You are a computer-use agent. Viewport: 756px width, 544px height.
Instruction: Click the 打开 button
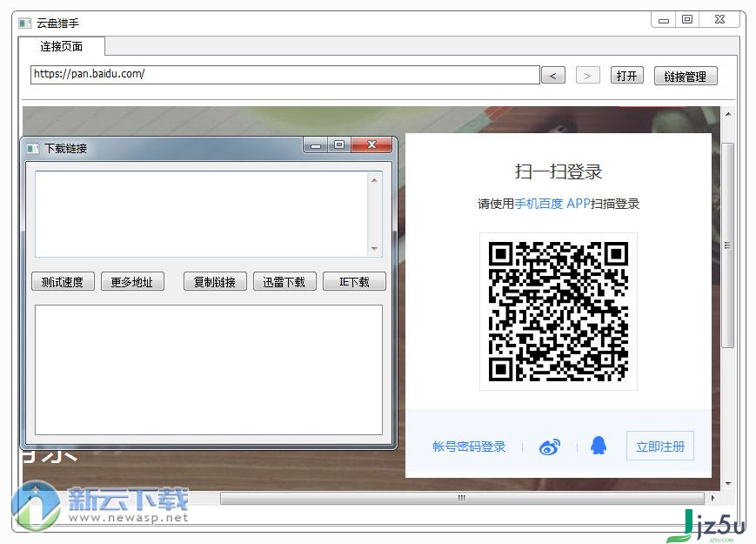[626, 76]
